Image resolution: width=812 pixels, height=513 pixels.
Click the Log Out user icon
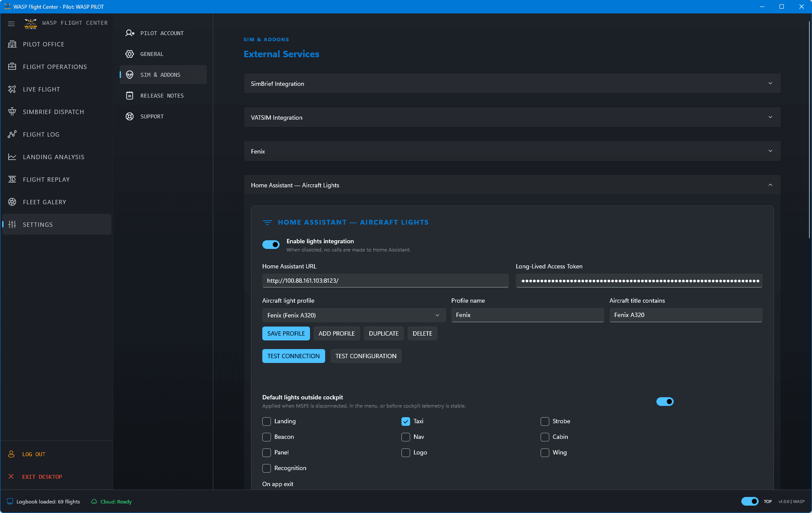point(11,454)
